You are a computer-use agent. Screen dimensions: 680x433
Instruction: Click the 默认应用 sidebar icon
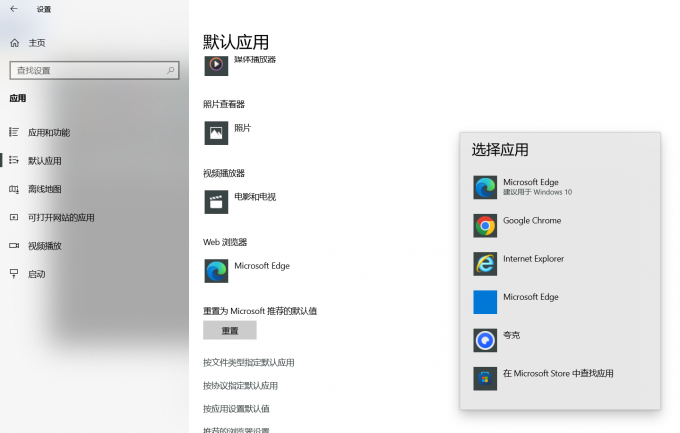coord(14,160)
